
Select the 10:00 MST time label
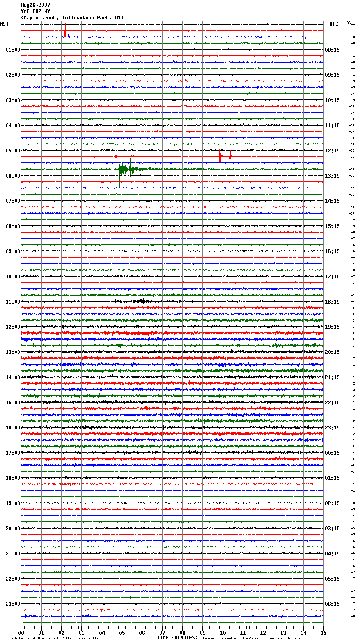coord(13,277)
